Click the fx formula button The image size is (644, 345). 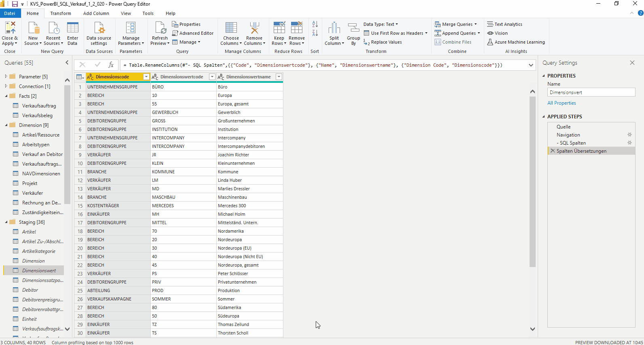111,65
